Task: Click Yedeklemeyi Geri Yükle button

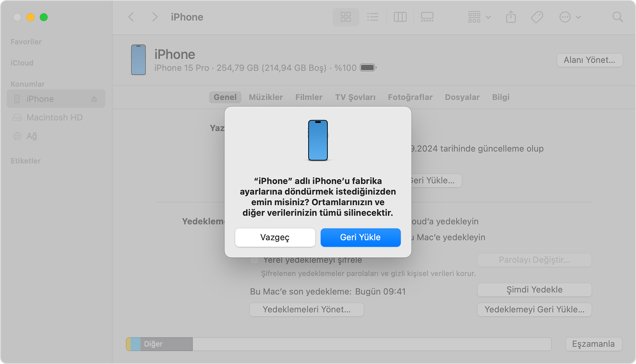Action: pyautogui.click(x=534, y=310)
